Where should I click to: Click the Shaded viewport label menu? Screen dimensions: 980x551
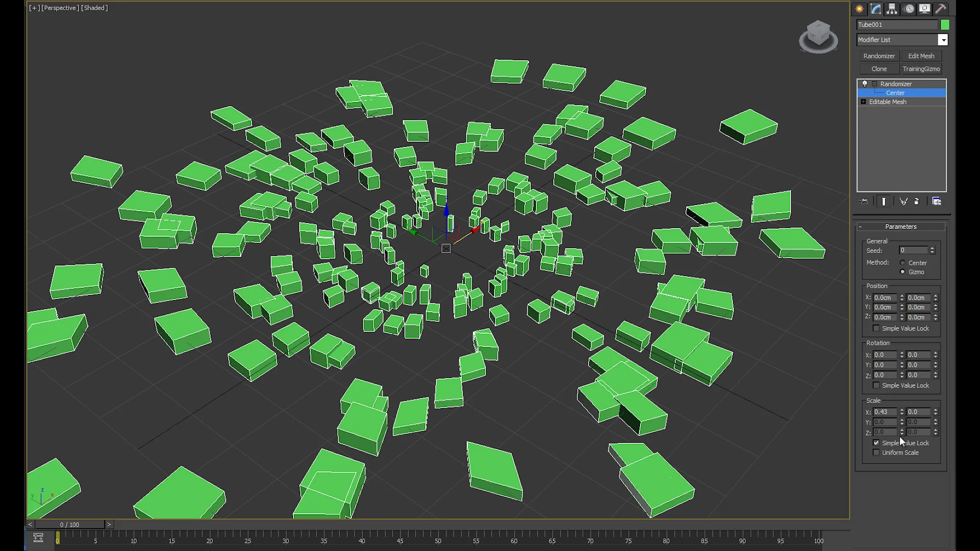point(94,8)
